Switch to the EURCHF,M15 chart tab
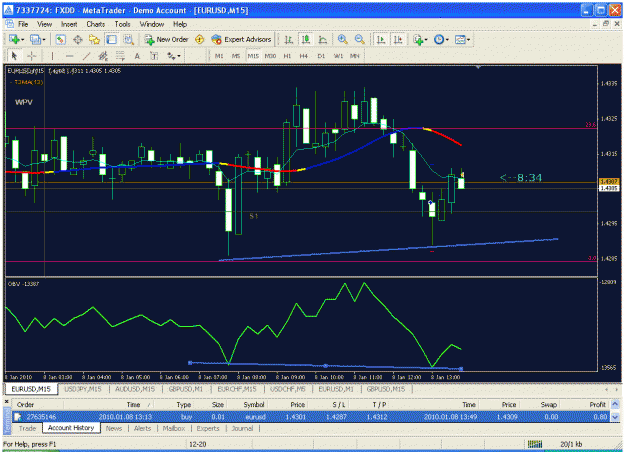Screen dimensions: 625x452 [237, 389]
